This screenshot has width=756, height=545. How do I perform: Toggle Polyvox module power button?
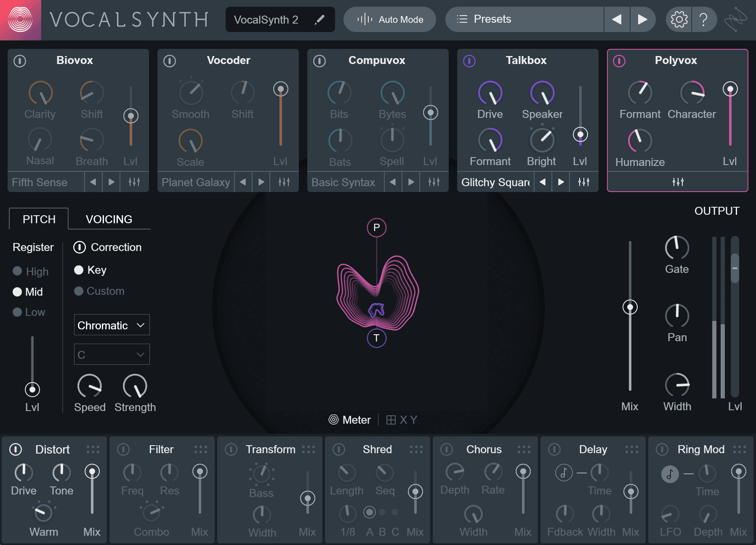619,61
